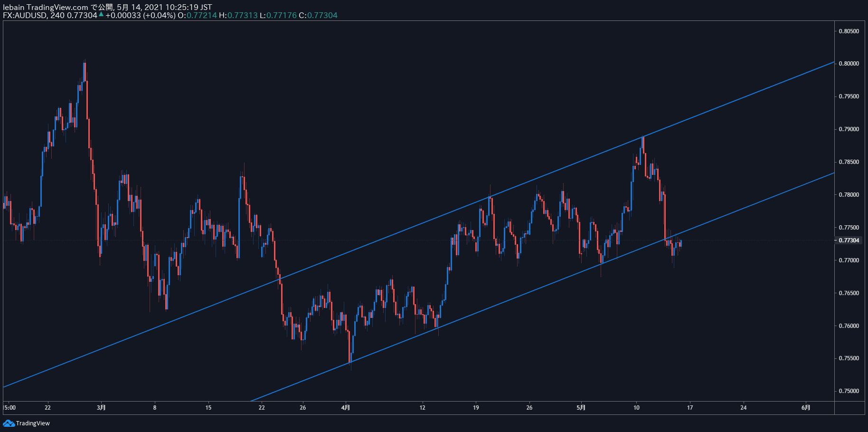Click the 0.75000 price axis label
868x432 pixels.
pyautogui.click(x=849, y=391)
